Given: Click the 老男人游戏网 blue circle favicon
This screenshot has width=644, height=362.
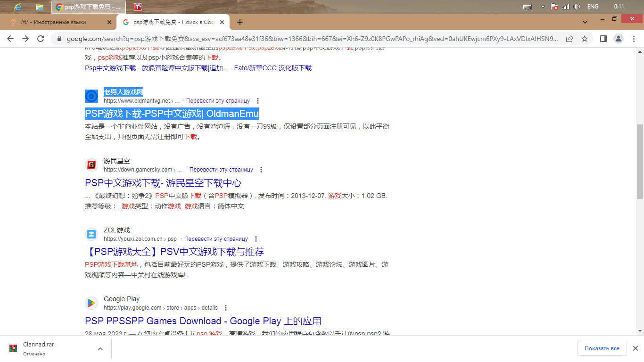Looking at the screenshot, I should tap(91, 96).
